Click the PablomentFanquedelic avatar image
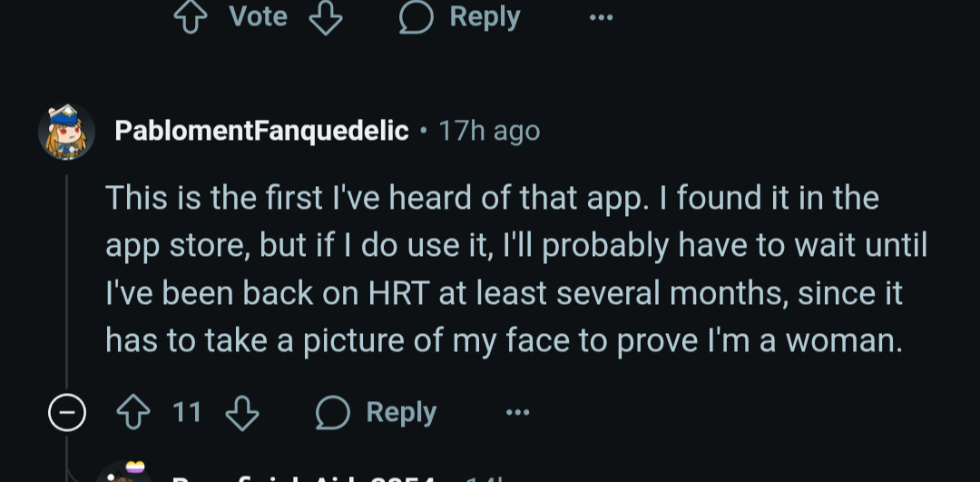 pos(67,132)
